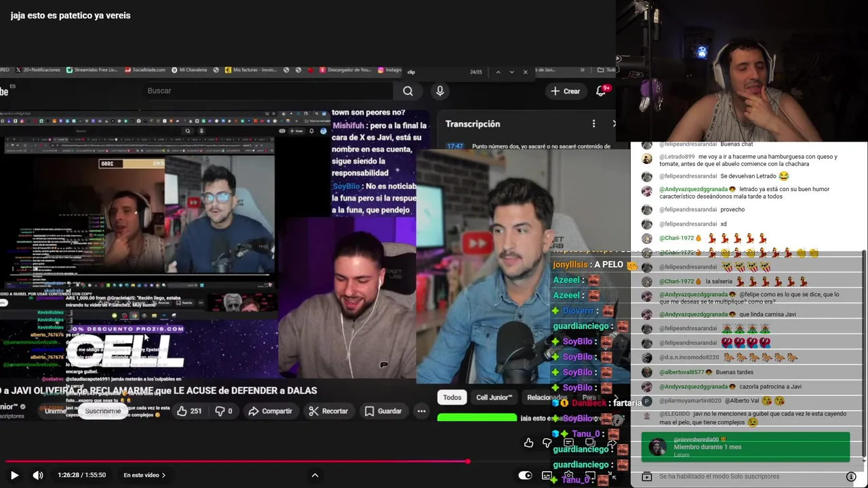Go to next find-in-page match arrow
Image resolution: width=868 pixels, height=488 pixels.
[511, 72]
